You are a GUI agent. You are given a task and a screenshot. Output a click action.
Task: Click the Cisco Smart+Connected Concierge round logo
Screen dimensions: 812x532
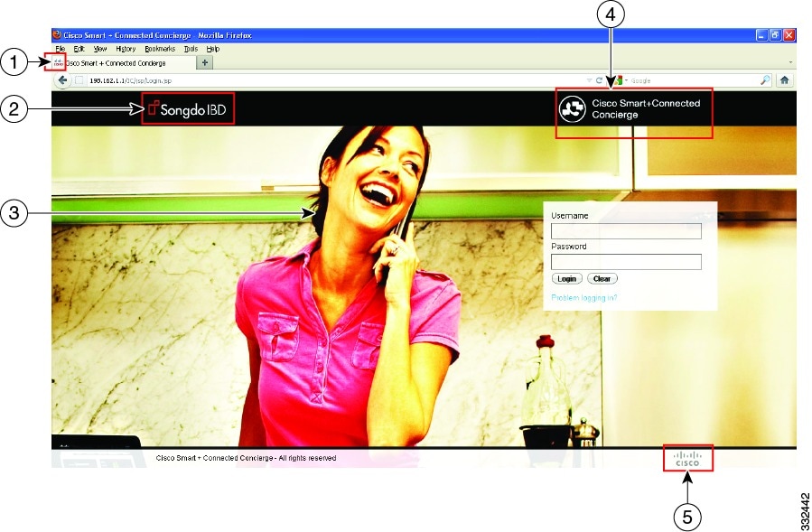pos(573,108)
